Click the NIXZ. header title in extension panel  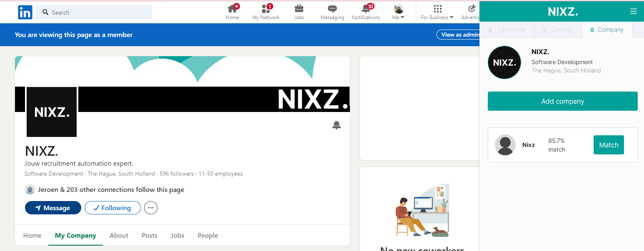563,12
